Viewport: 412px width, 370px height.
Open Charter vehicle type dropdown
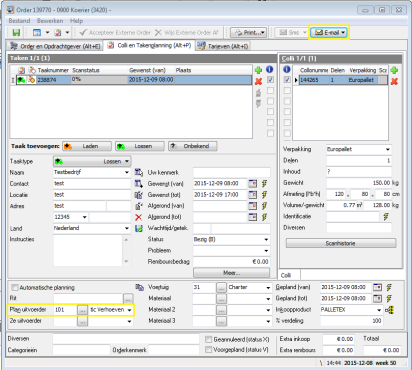(x=268, y=287)
